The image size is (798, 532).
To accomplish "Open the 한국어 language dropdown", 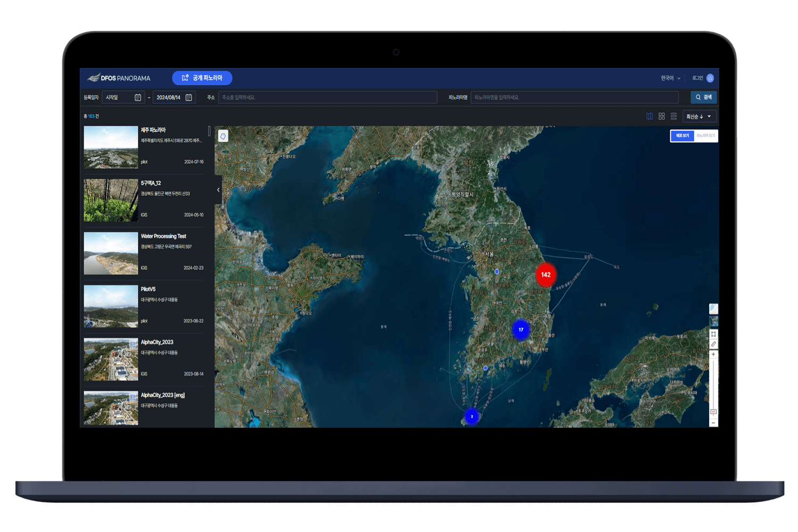I will (670, 78).
